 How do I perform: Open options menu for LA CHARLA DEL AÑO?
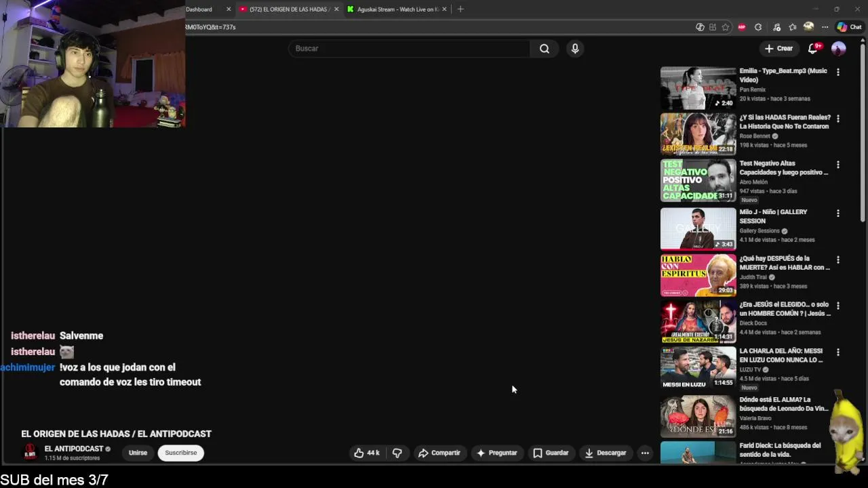point(838,352)
